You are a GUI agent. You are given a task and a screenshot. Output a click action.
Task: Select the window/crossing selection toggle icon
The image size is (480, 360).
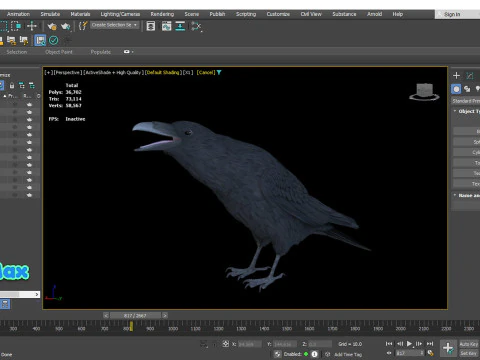[x=16, y=26]
